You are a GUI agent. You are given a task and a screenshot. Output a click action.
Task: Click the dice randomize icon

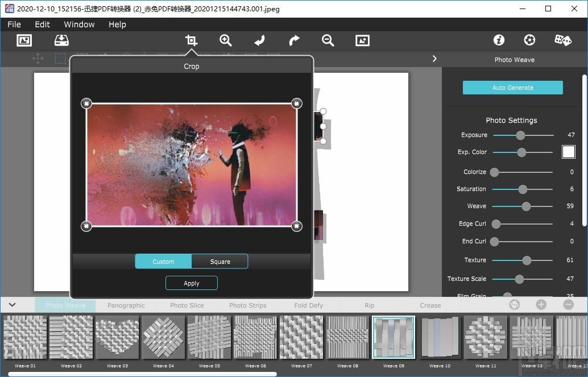(563, 40)
